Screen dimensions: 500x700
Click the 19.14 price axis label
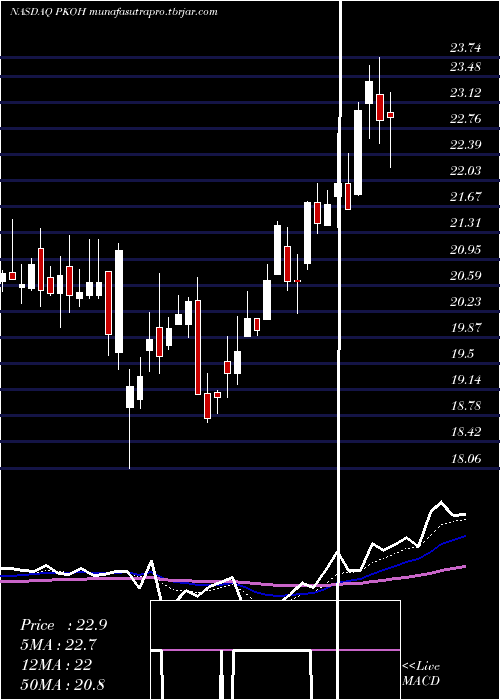pos(466,380)
